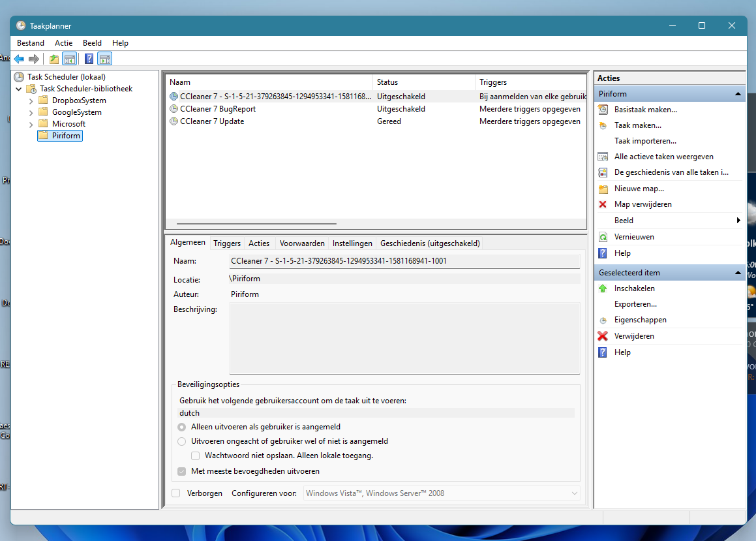Click Exporteren... action
Screen dimensions: 756x541
click(635, 304)
